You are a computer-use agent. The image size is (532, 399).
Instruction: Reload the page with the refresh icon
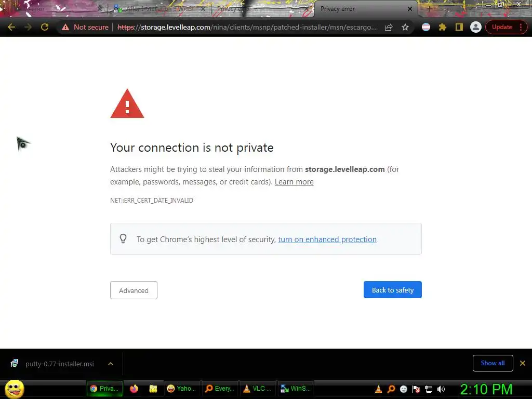tap(45, 27)
